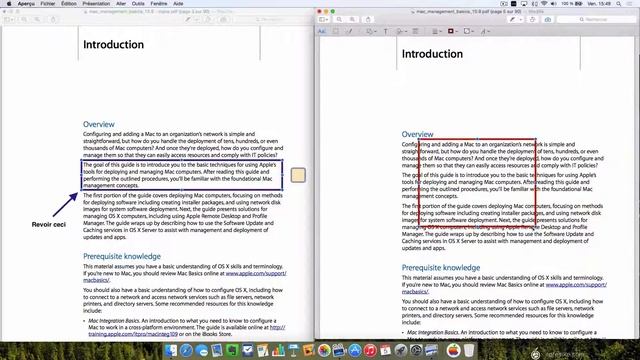Open the macbasics link in right window
640x360 pixels.
point(415,291)
